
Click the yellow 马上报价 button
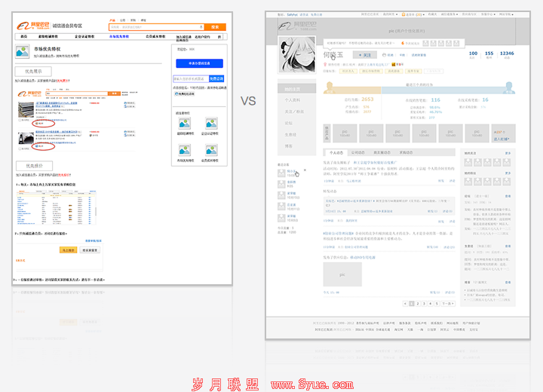tap(68, 250)
